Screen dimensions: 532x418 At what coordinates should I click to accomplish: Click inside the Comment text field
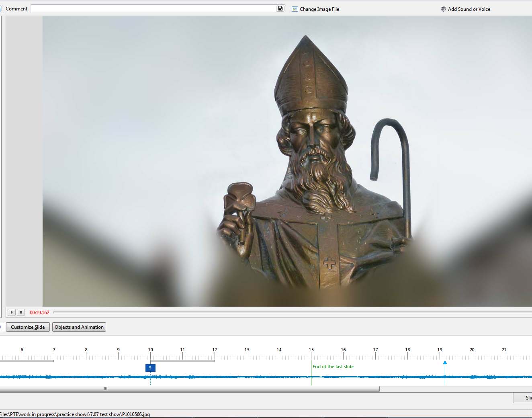[153, 8]
